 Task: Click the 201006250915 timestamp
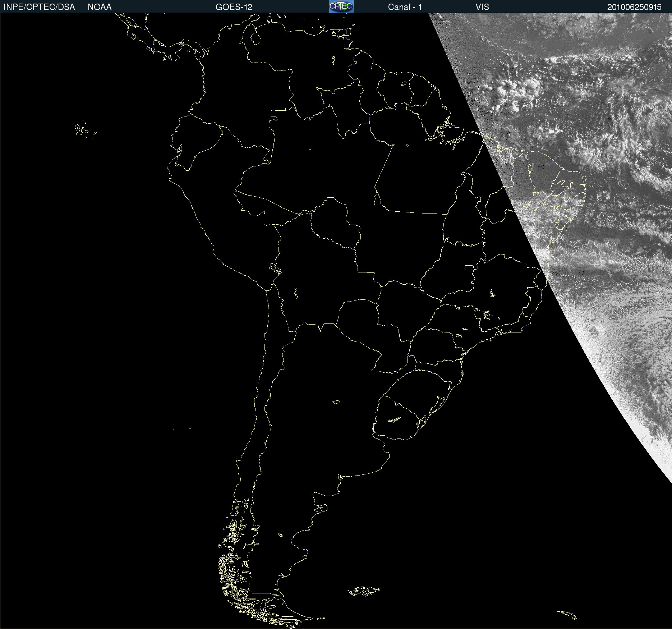click(634, 7)
